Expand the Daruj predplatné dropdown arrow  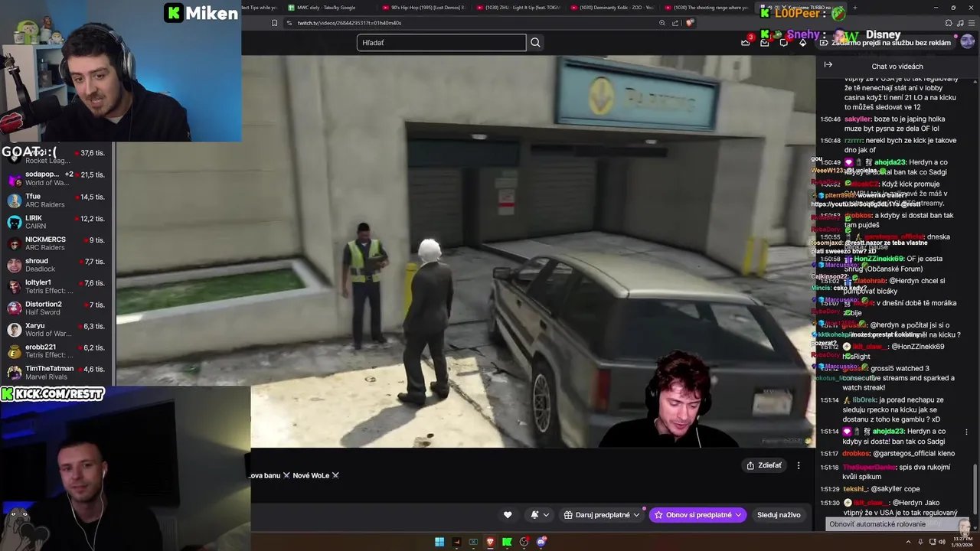click(x=636, y=515)
